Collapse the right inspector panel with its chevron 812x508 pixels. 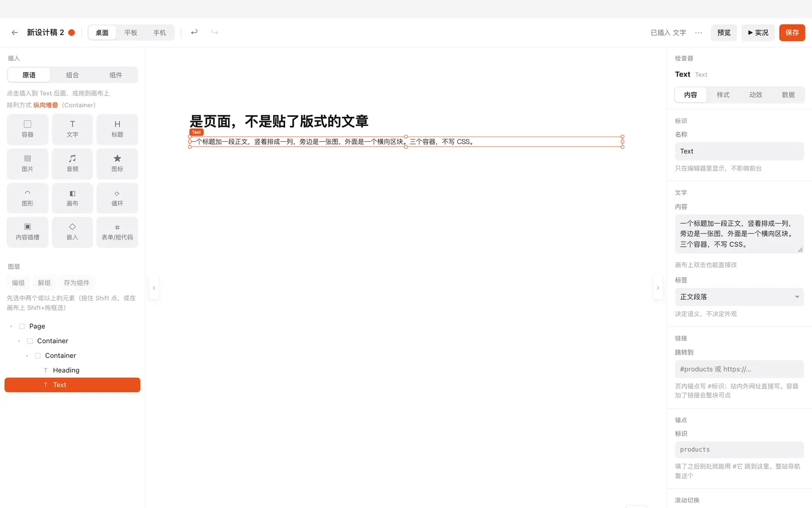pos(658,288)
